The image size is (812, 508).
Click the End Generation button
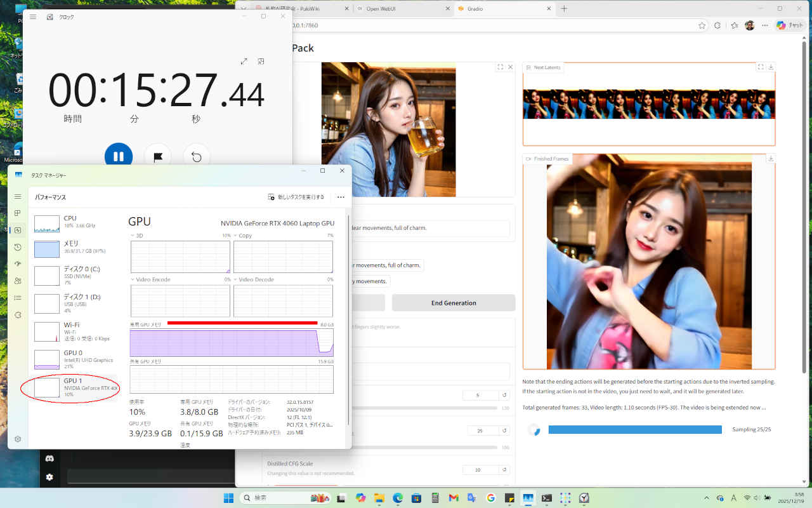[453, 303]
